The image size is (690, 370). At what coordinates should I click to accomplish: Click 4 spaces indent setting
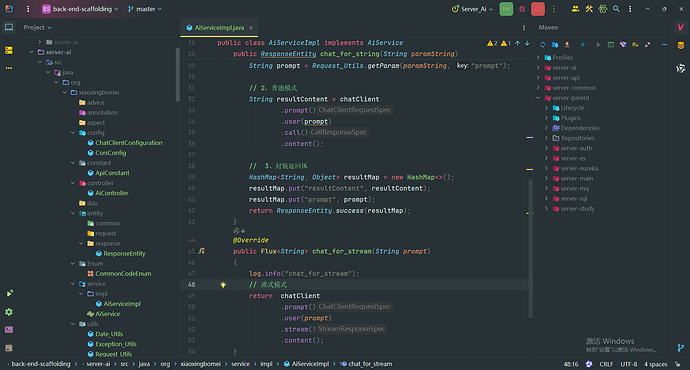click(656, 364)
